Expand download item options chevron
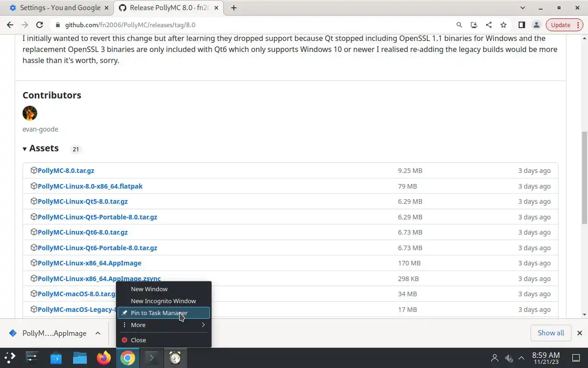This screenshot has height=368, width=588. (98, 333)
